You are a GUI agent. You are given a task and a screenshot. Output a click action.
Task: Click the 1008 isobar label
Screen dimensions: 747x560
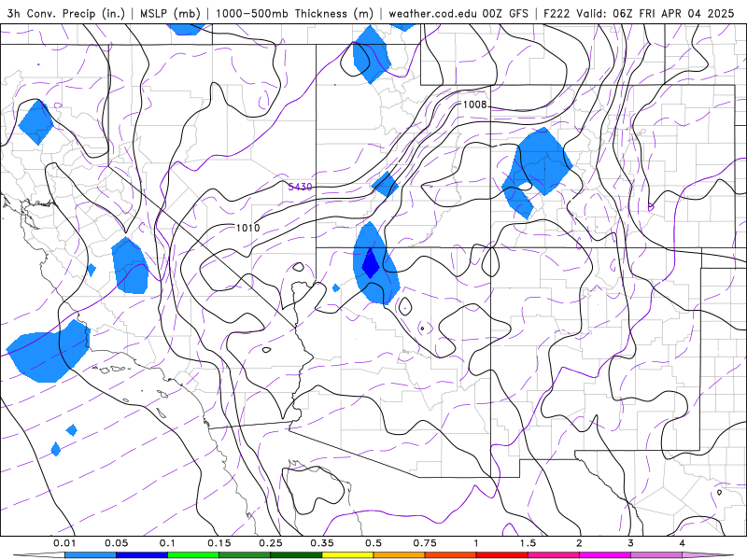[475, 105]
